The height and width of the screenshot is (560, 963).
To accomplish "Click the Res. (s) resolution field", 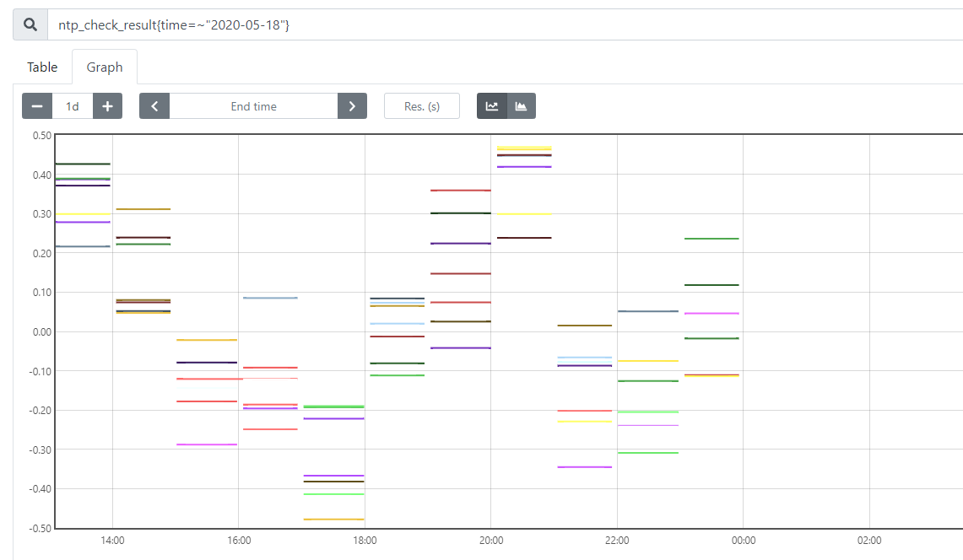I will pyautogui.click(x=421, y=105).
